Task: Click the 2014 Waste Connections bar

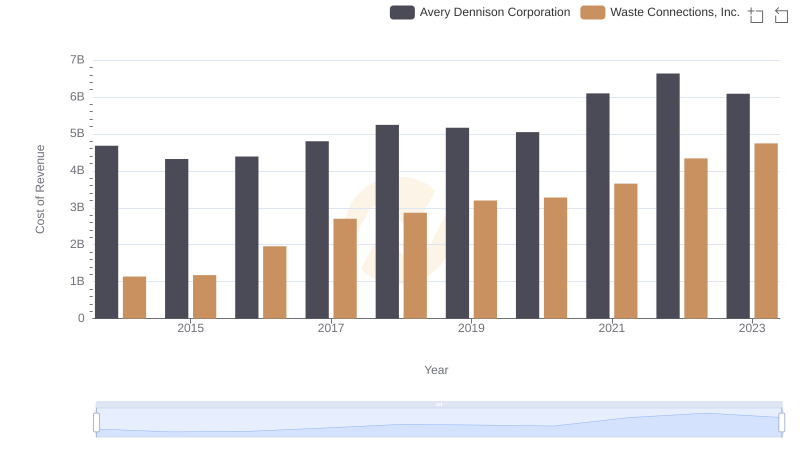Action: 135,297
